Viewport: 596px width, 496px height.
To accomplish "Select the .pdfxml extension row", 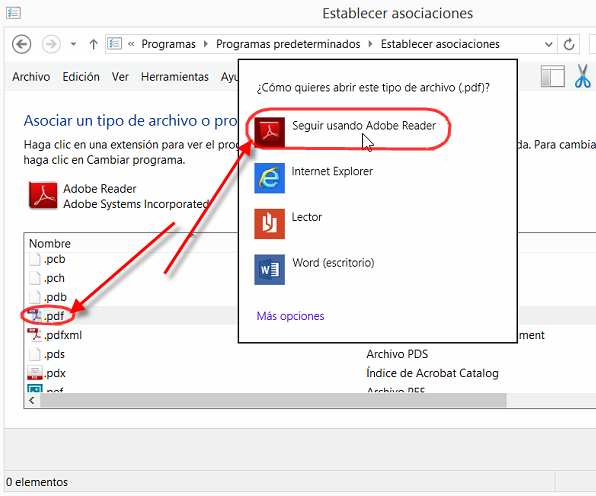I will tap(131, 335).
